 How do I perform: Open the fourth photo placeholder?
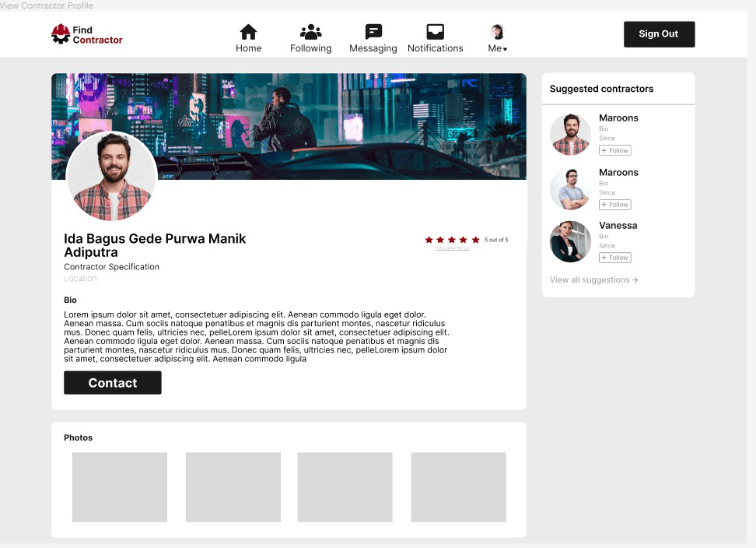pyautogui.click(x=459, y=487)
